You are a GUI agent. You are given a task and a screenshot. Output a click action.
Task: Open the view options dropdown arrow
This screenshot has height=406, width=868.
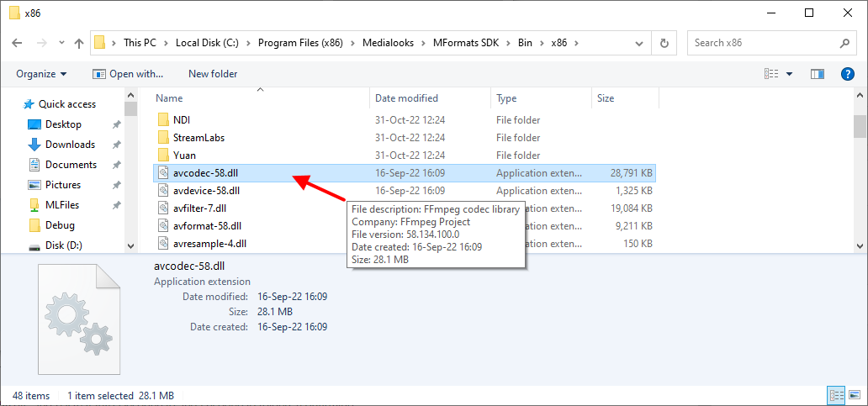(x=790, y=74)
